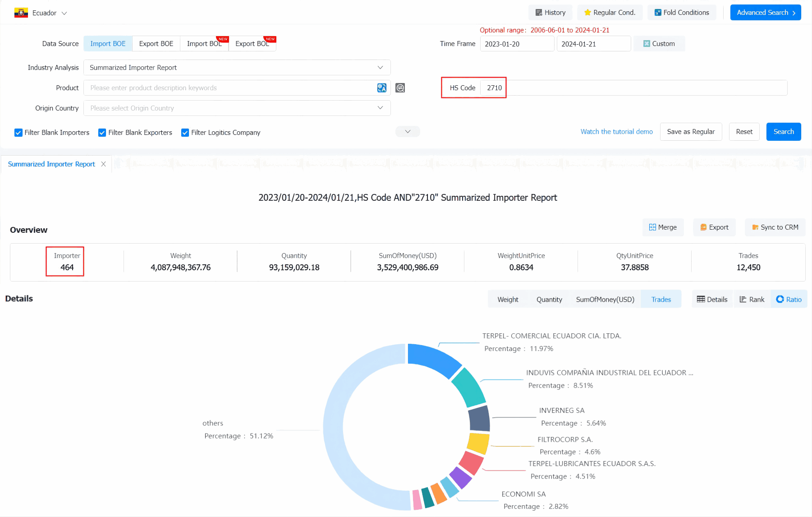
Task: Click the History icon button
Action: pos(538,13)
